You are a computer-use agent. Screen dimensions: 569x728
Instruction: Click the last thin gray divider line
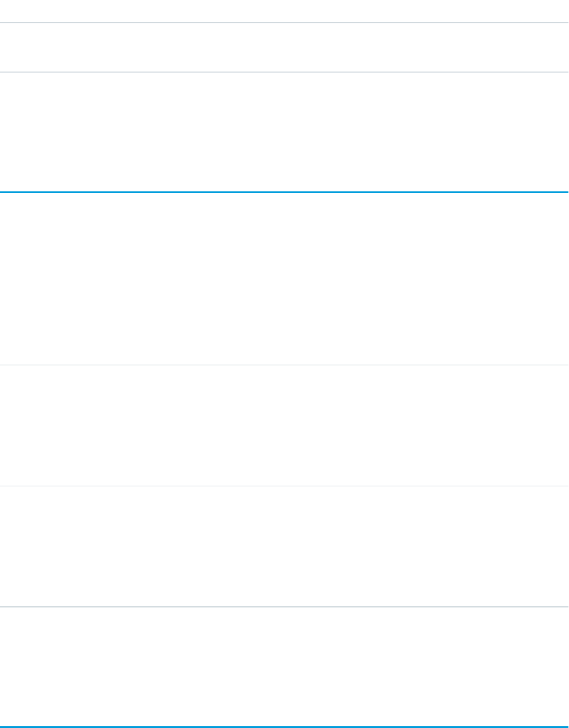click(x=284, y=606)
